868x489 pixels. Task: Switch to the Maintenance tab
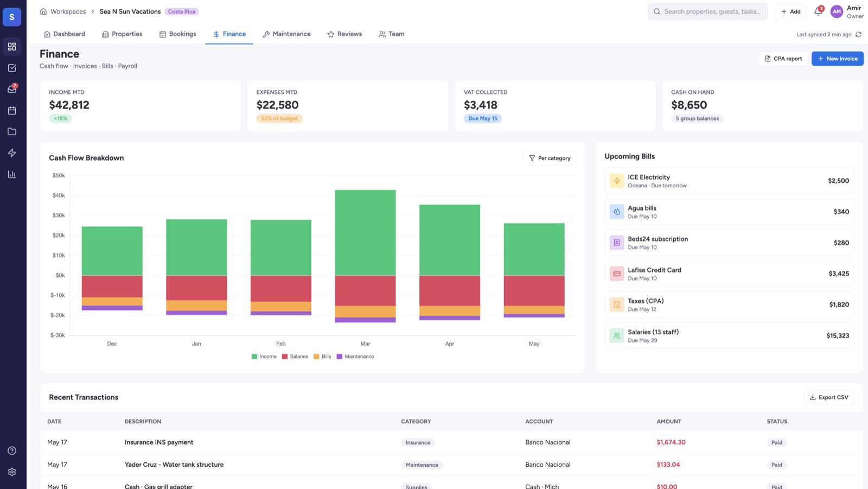pos(286,34)
